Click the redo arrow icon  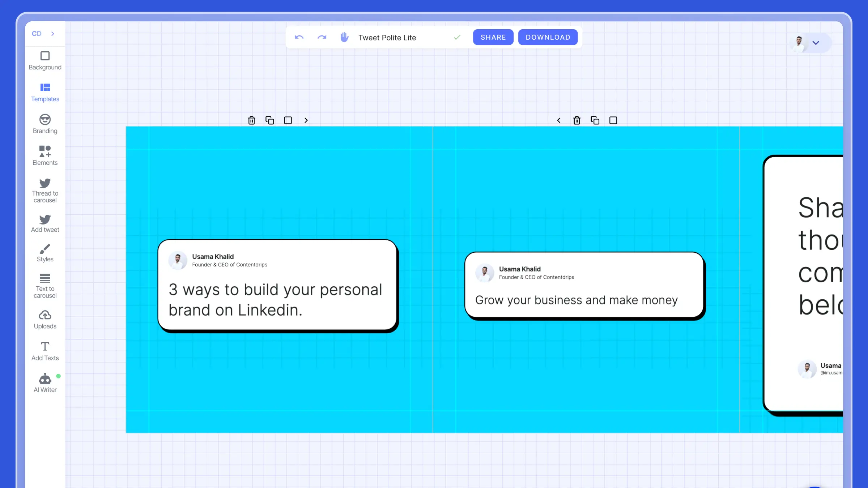322,37
